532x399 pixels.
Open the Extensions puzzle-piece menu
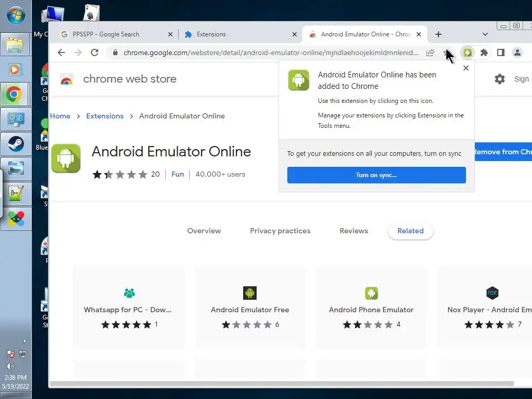[484, 52]
